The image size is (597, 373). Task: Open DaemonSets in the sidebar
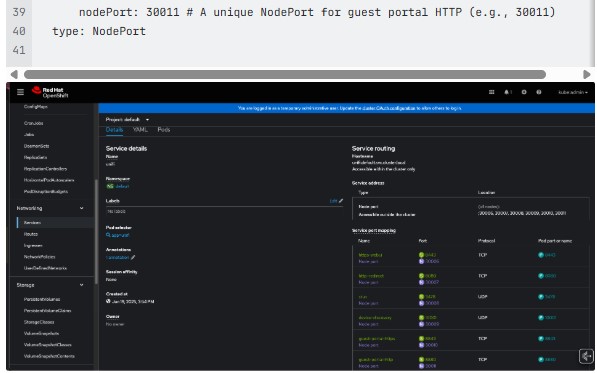pyautogui.click(x=37, y=146)
